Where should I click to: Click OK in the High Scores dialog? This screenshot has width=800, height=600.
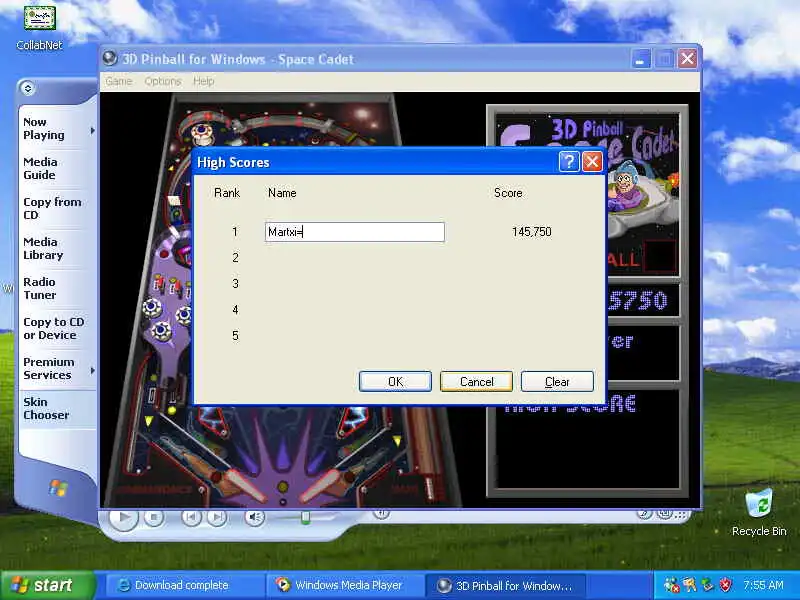point(395,382)
